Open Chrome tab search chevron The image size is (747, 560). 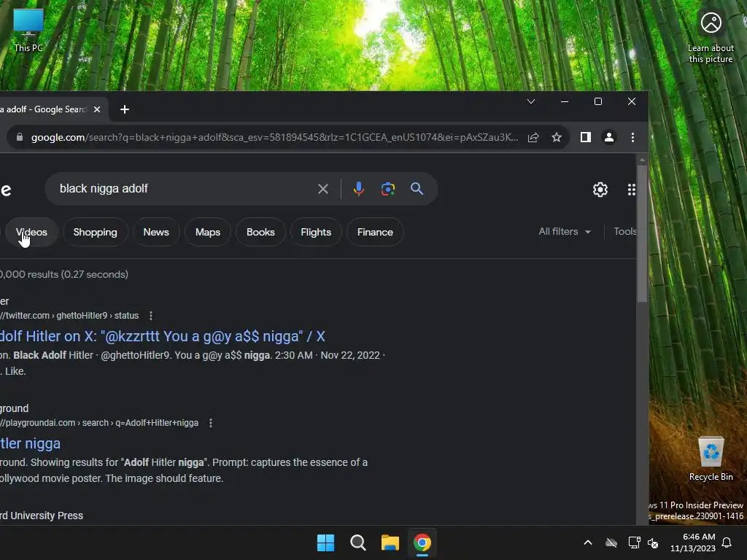click(x=531, y=101)
